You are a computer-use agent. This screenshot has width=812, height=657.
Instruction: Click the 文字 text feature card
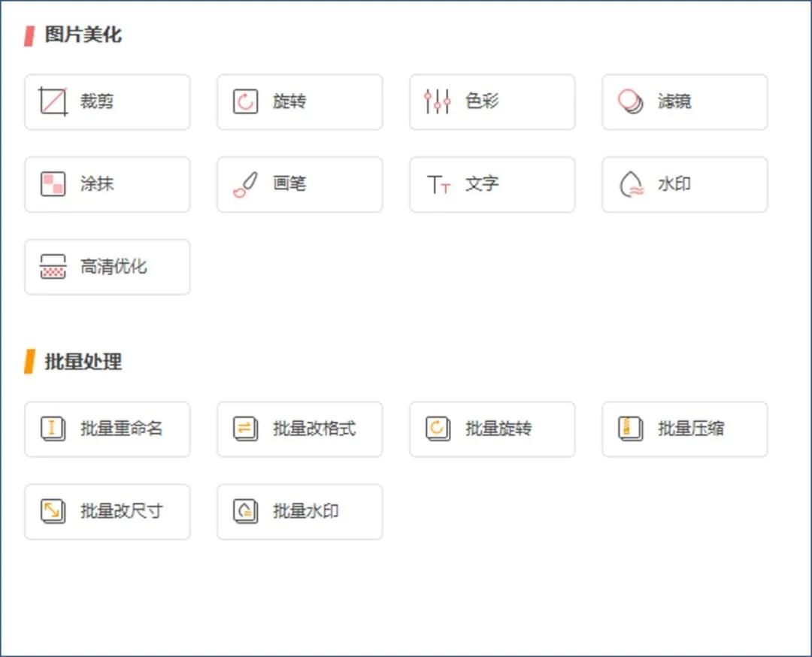[x=492, y=184]
